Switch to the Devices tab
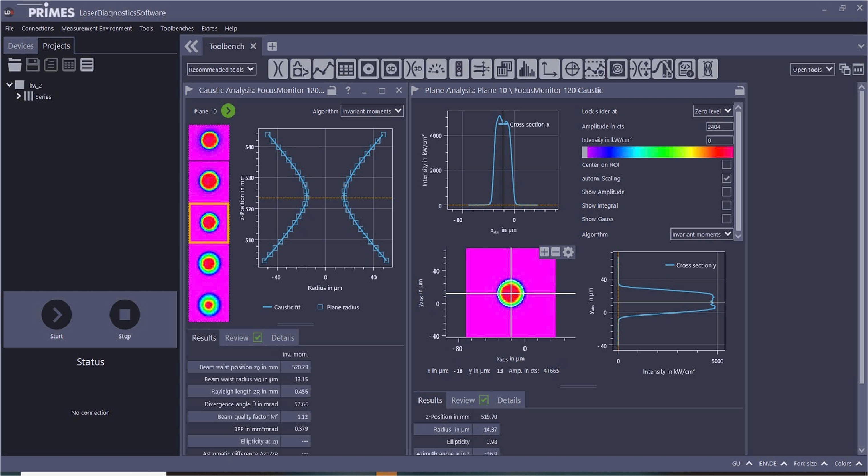This screenshot has width=868, height=476. tap(21, 46)
